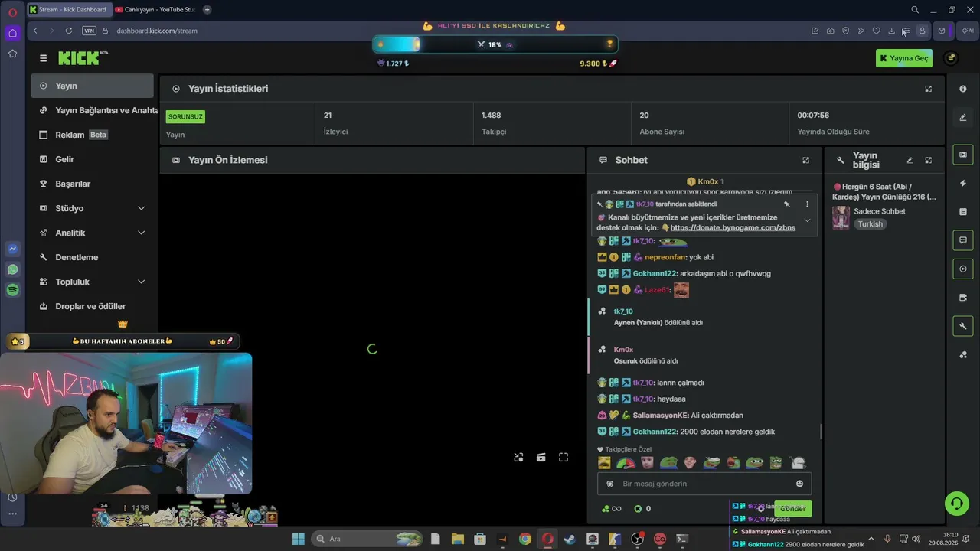Unpin the pinned chat message

coord(786,204)
